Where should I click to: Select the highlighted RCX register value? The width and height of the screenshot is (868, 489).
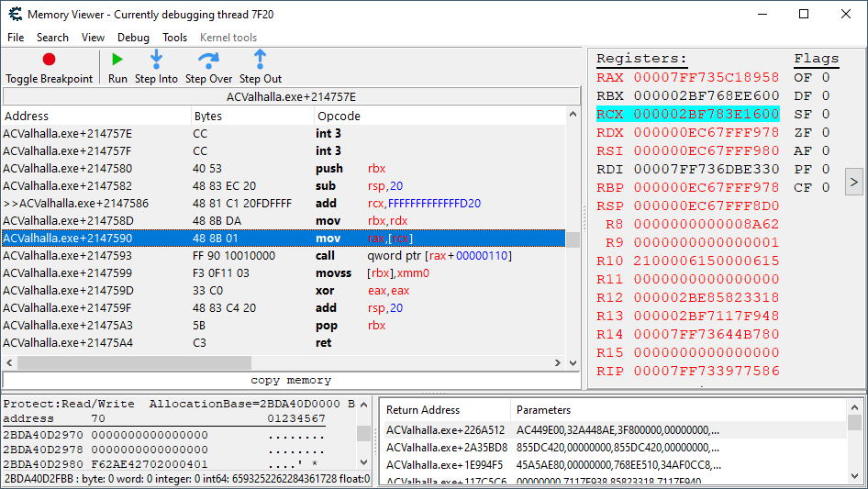coord(706,115)
